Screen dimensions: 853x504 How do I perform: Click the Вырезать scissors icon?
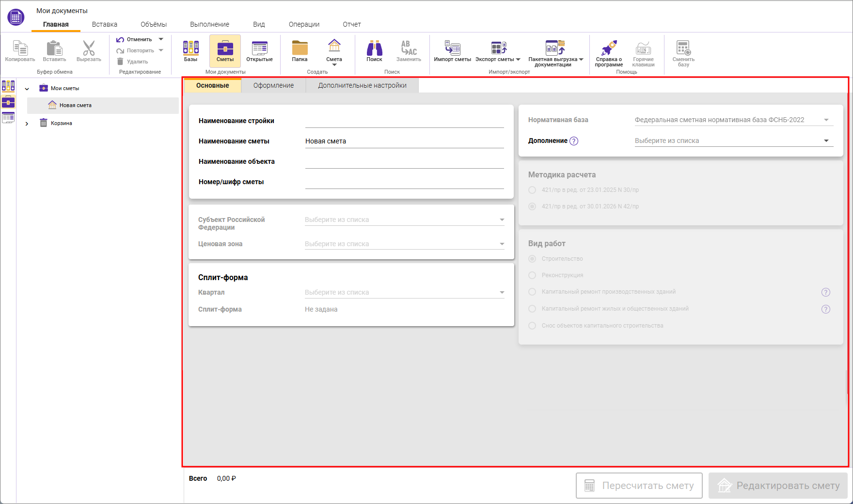(89, 48)
